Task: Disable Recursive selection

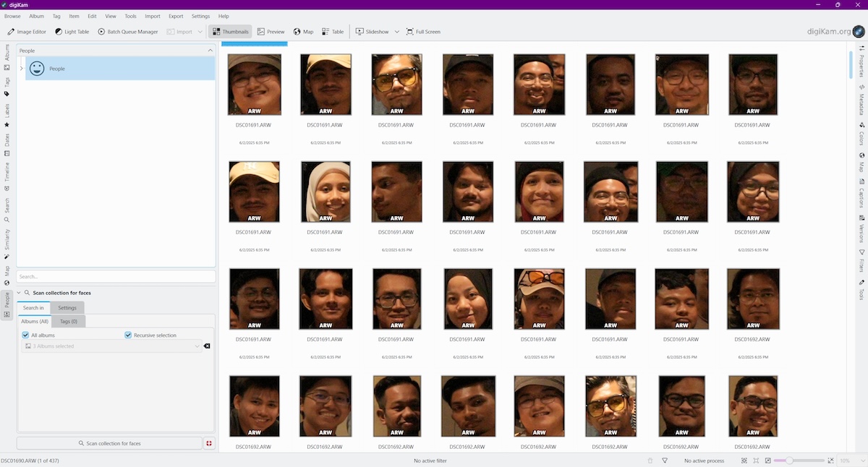Action: tap(128, 335)
